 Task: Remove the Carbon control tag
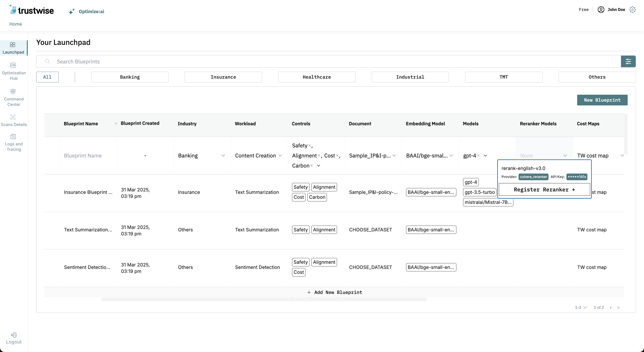coord(311,166)
